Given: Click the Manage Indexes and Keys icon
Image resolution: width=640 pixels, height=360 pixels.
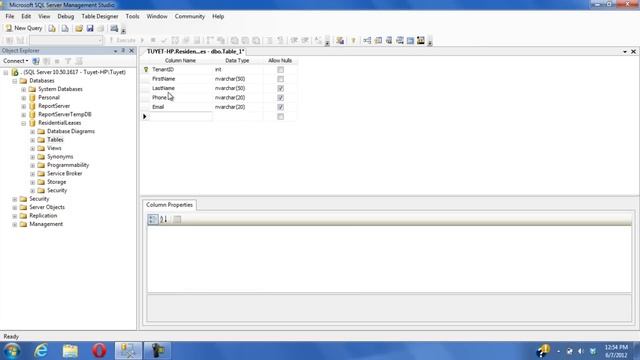Looking at the screenshot, I should 378,40.
